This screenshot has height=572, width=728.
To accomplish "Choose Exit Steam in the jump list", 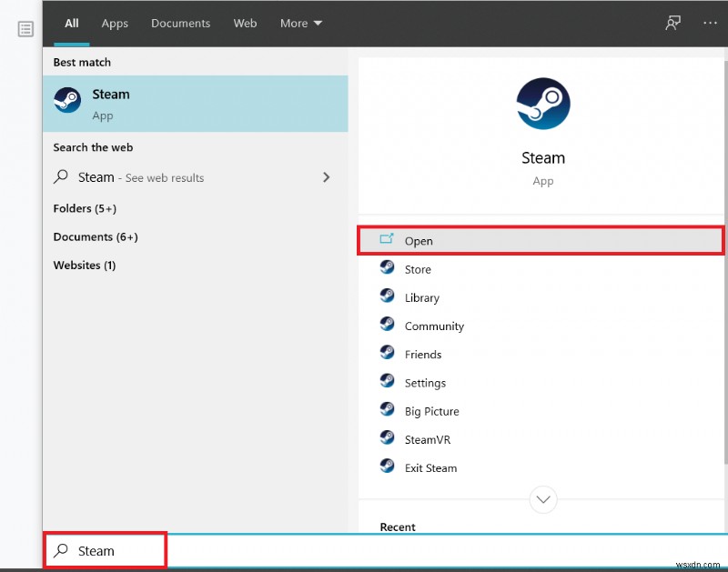I will [541, 467].
